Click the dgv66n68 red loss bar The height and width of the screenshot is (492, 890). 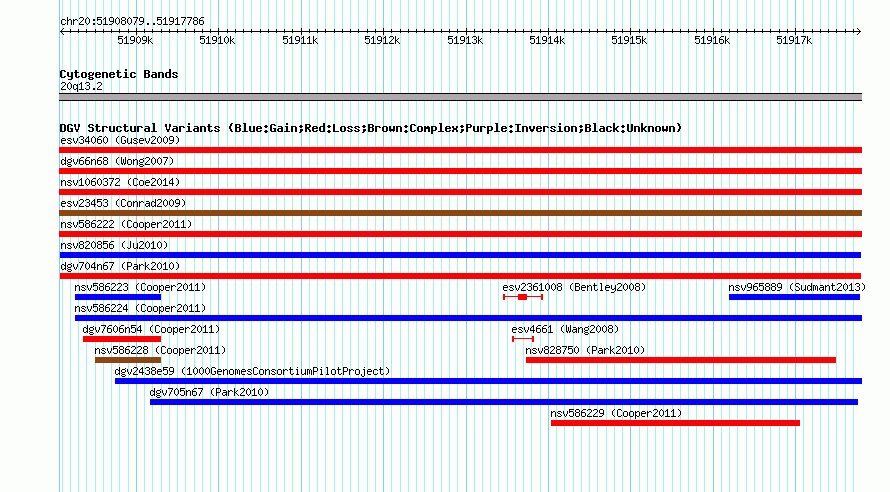click(460, 171)
